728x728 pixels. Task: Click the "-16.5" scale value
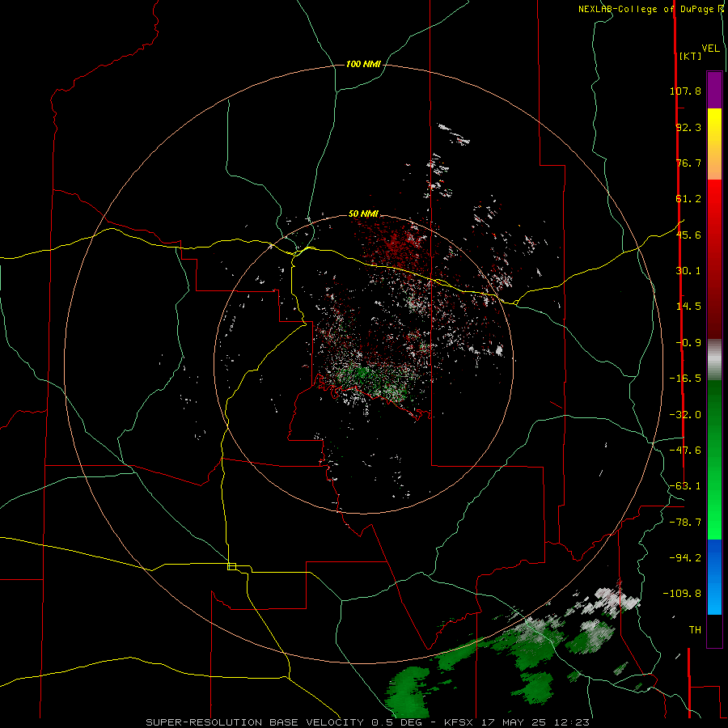coord(685,379)
